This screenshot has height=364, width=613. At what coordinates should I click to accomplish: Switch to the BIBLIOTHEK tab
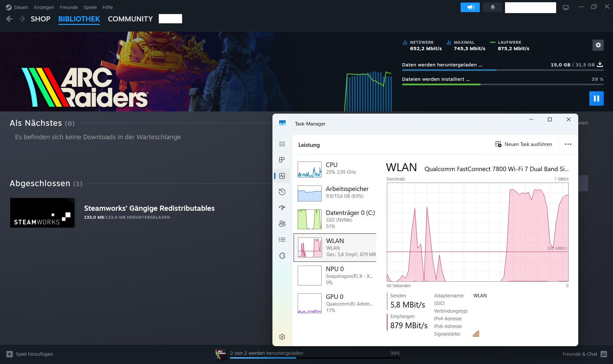click(x=79, y=19)
